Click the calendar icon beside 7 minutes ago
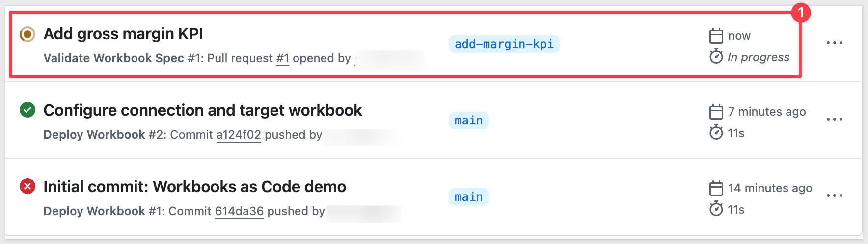The width and height of the screenshot is (868, 244). (716, 112)
